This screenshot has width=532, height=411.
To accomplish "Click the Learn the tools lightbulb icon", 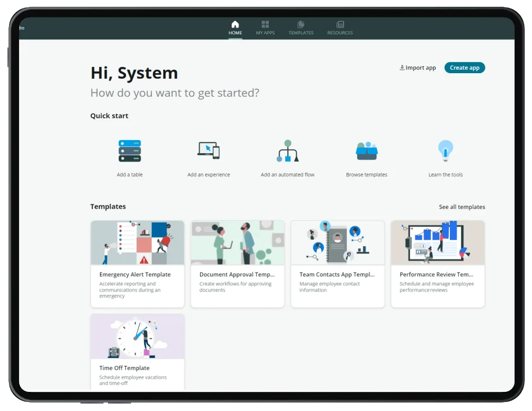I will (x=445, y=151).
